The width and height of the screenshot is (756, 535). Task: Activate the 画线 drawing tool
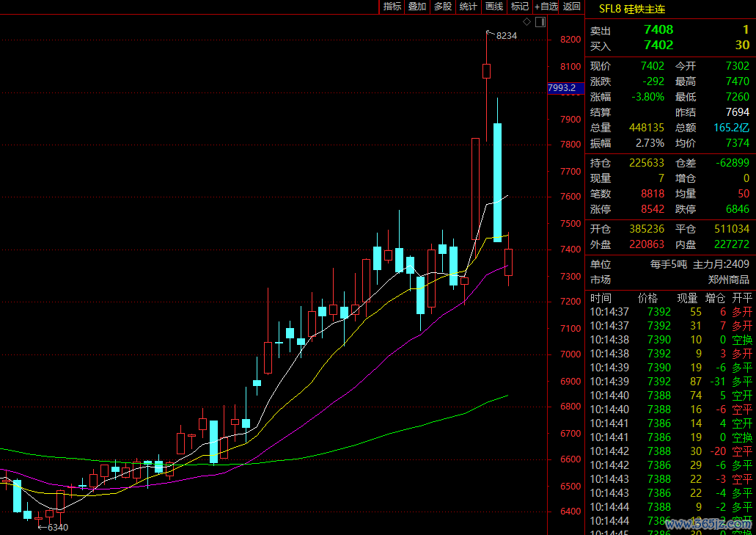coord(494,7)
